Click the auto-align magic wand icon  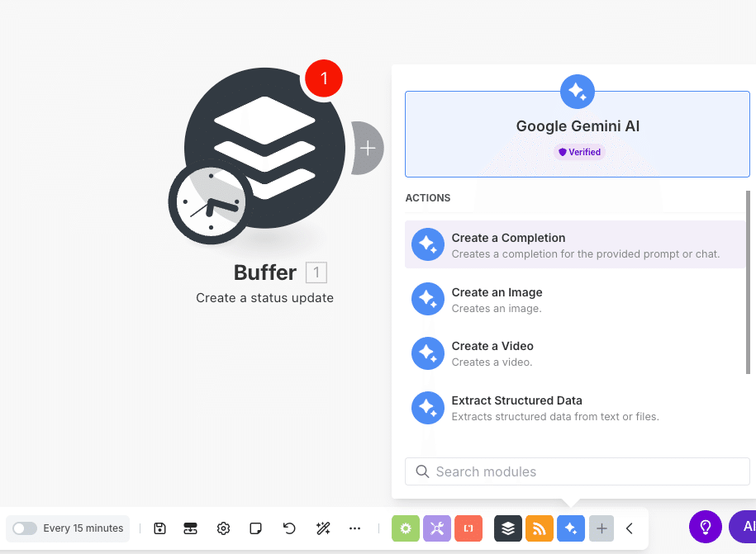click(x=322, y=528)
